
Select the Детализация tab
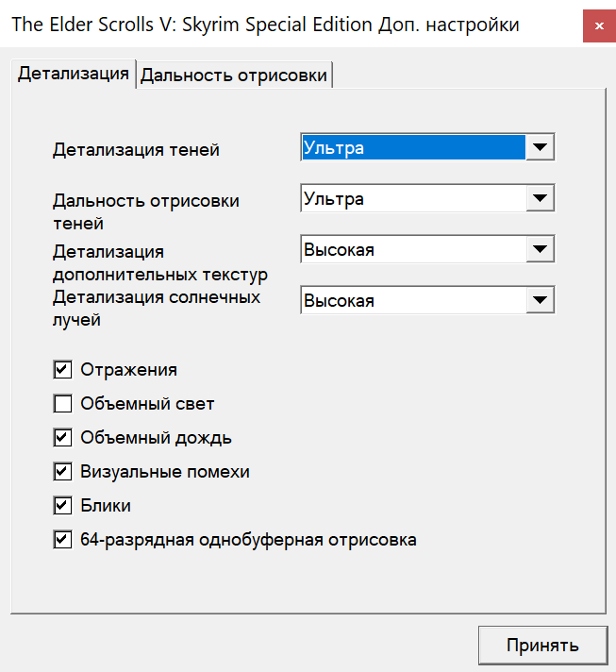click(74, 74)
